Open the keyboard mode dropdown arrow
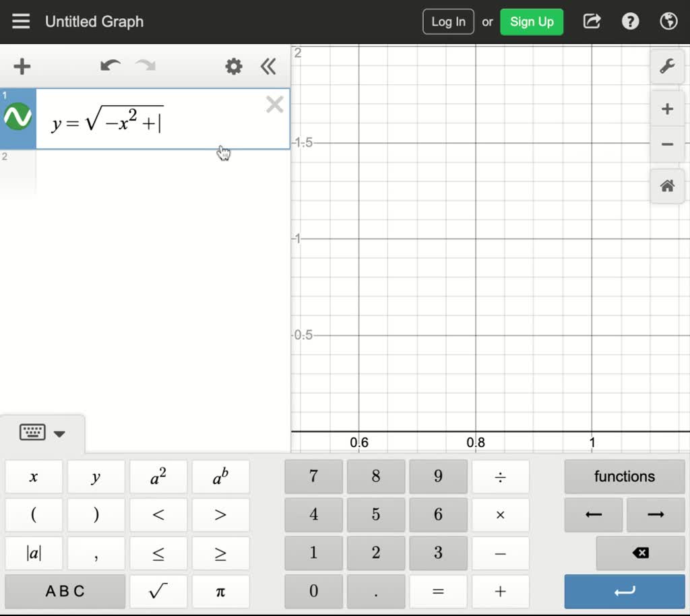The image size is (690, 616). point(60,433)
